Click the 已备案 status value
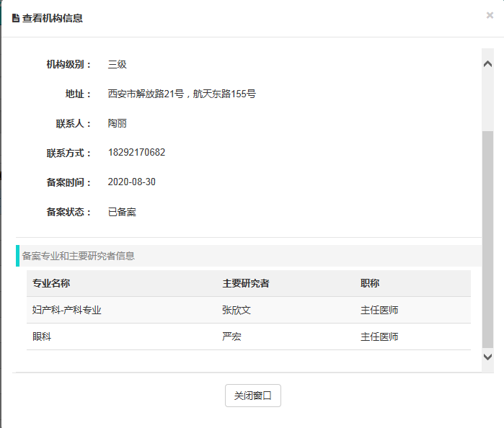The image size is (504, 428). [122, 212]
